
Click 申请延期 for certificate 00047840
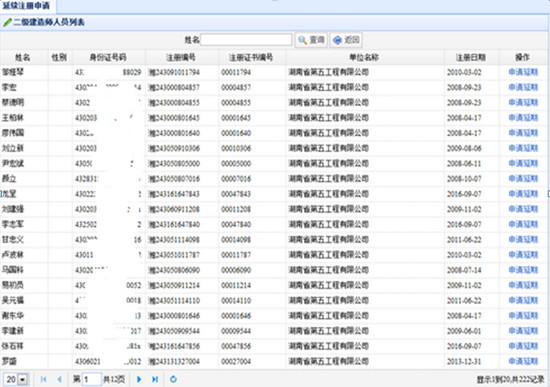coord(523,224)
